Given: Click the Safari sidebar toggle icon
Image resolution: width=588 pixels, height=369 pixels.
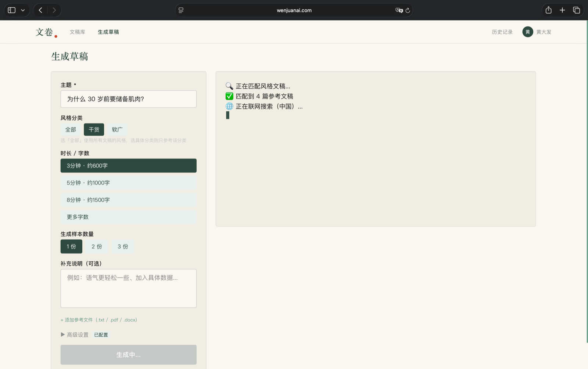Looking at the screenshot, I should tap(12, 10).
